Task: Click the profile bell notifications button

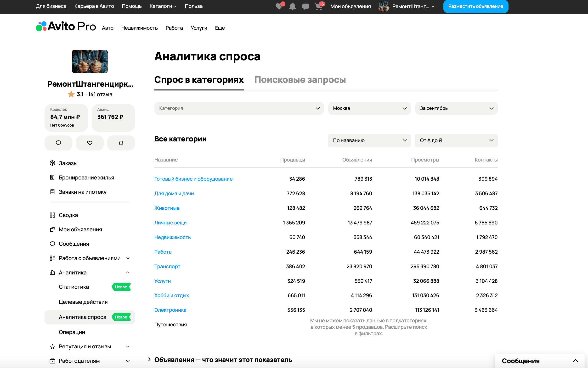Action: point(121,143)
